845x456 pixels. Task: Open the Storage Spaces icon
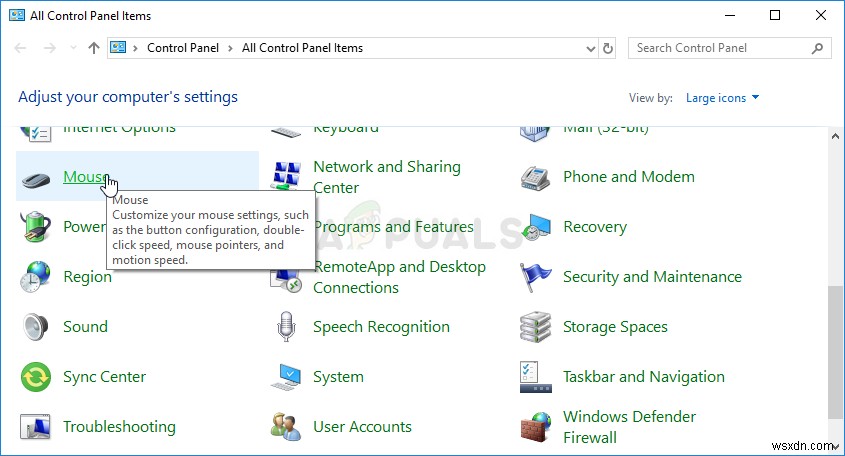point(537,327)
